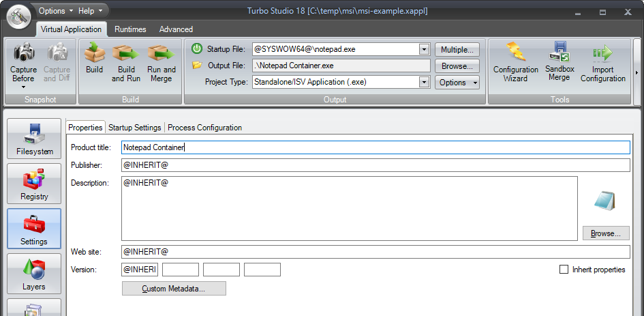Expand the ribbon overflow arrow at right
The image size is (644, 316).
point(637,72)
